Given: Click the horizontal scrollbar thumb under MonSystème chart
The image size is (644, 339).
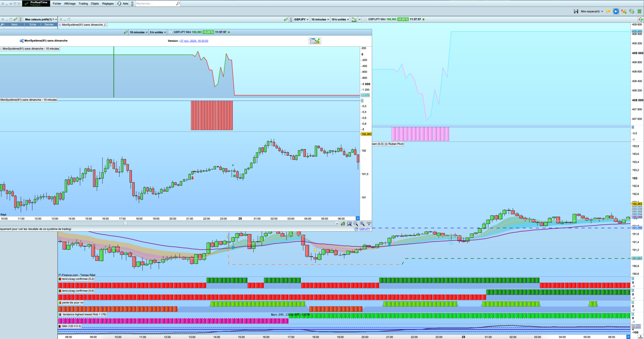Looking at the screenshot, I should (x=125, y=224).
